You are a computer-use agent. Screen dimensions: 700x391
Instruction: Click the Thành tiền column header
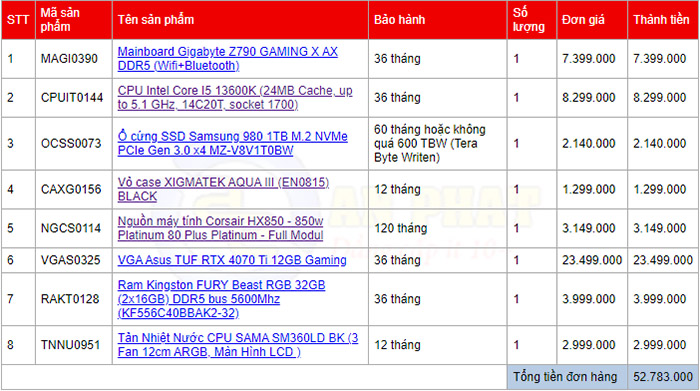[x=661, y=20]
